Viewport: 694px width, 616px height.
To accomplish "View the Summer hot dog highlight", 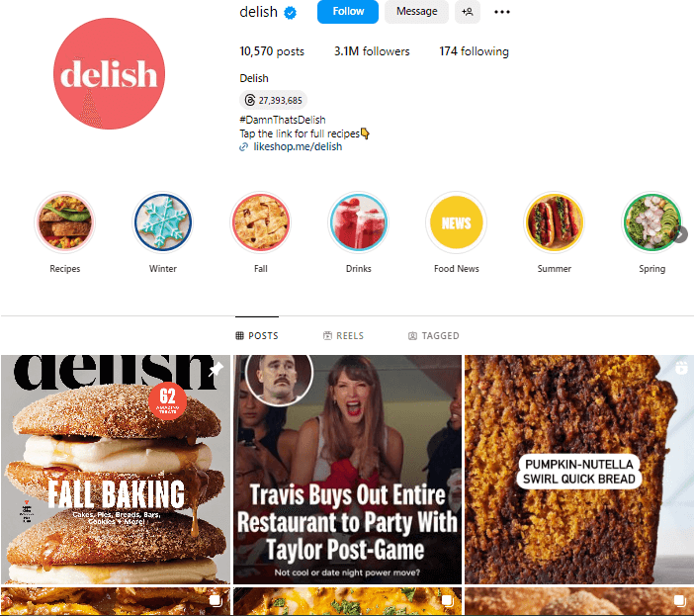I will [555, 222].
